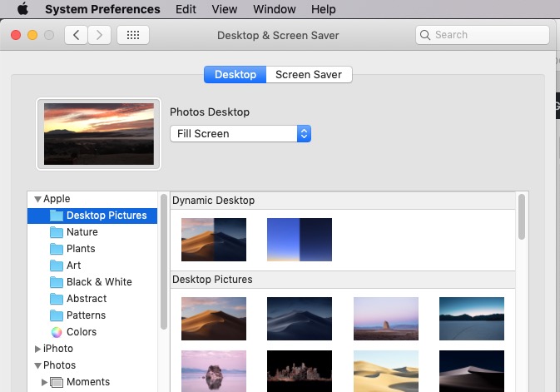Viewport: 560px width, 392px height.
Task: Select the Colors item with color wheel
Action: pos(92,331)
